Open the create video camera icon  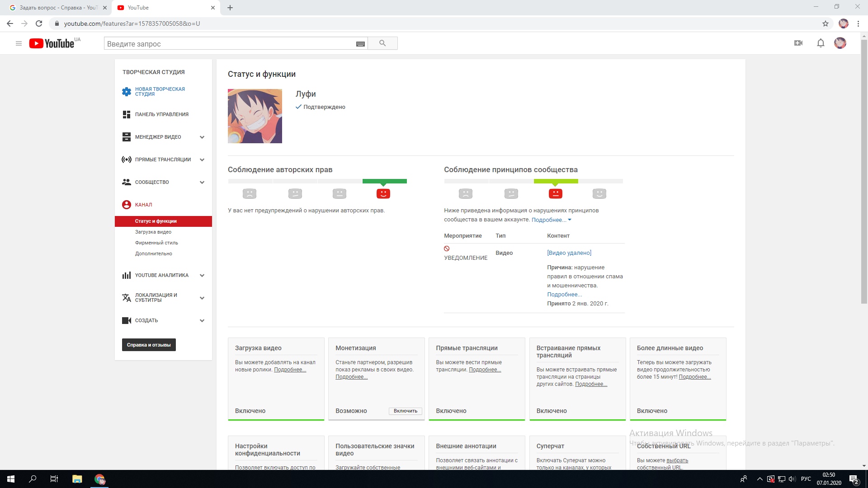click(x=798, y=43)
